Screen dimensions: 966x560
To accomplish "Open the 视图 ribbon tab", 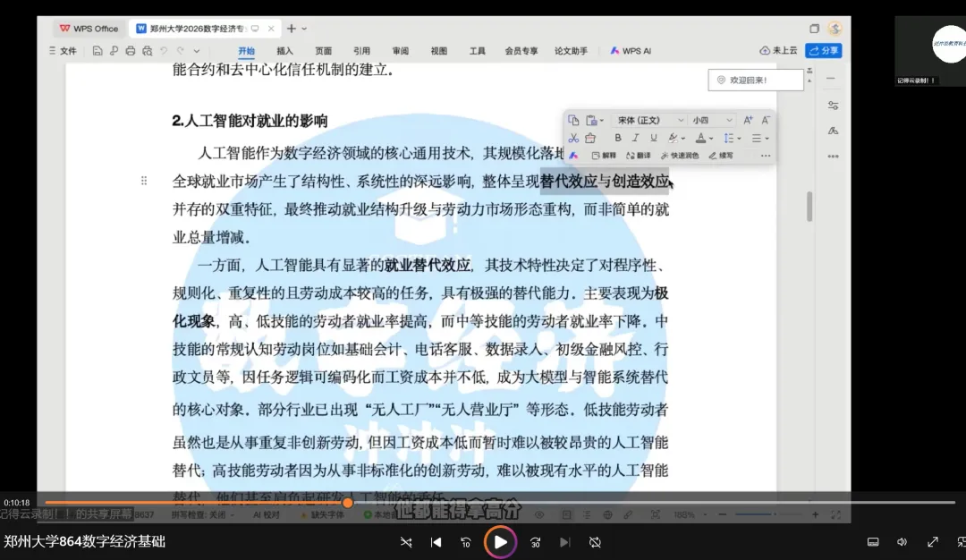I will pyautogui.click(x=438, y=50).
